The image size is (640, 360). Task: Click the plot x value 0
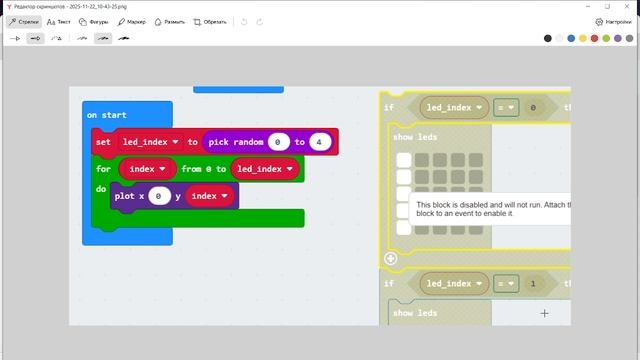pyautogui.click(x=159, y=196)
